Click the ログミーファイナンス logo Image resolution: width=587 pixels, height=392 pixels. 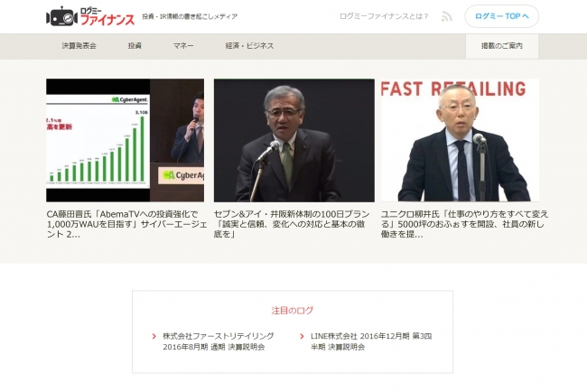[x=90, y=16]
